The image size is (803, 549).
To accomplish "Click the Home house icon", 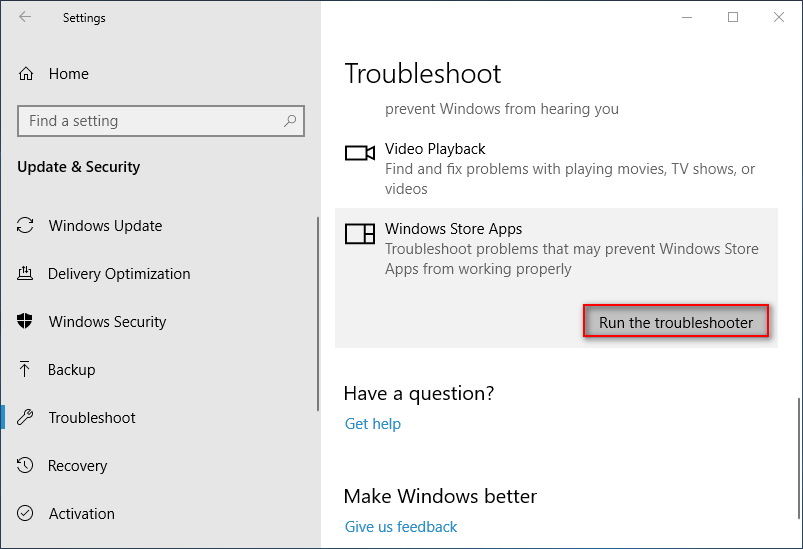I will (x=26, y=74).
